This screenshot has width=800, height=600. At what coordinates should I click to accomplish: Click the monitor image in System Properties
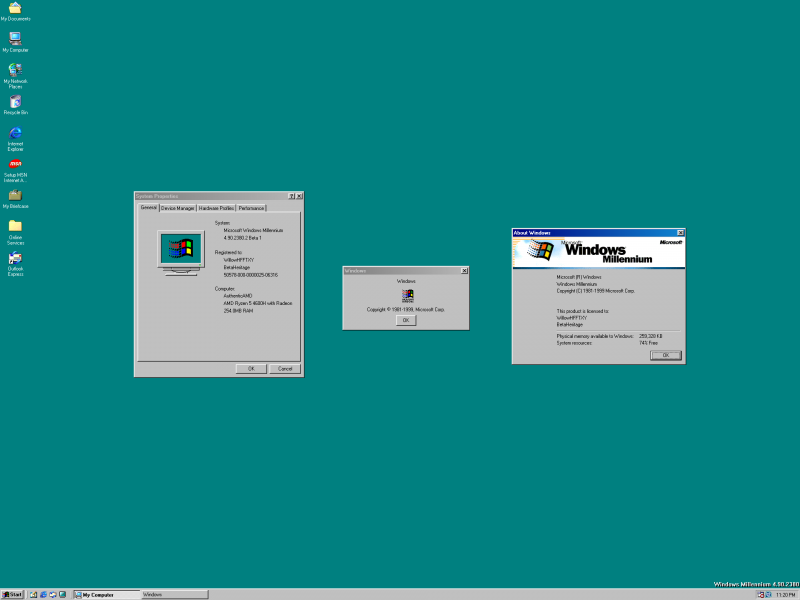point(181,253)
